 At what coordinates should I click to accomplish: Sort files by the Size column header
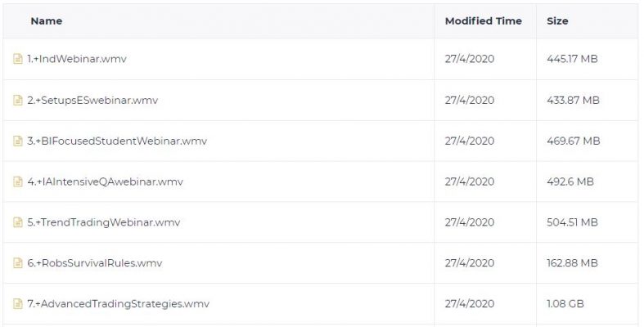coord(557,21)
